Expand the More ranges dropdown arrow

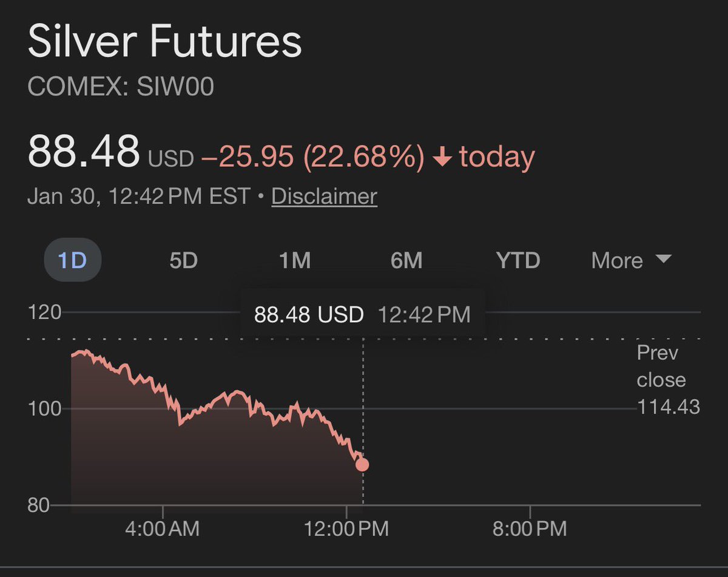tap(664, 260)
